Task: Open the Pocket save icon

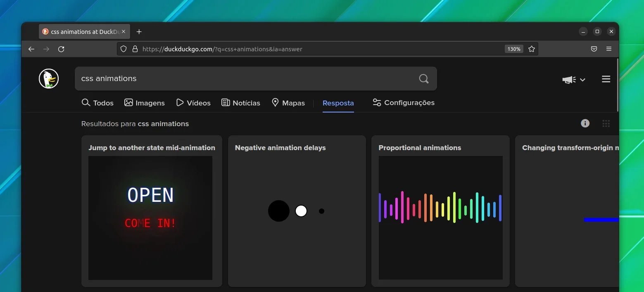Action: 594,49
